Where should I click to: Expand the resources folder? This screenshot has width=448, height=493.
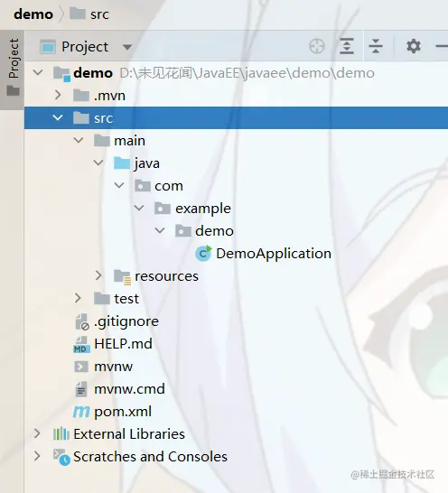[x=98, y=275]
